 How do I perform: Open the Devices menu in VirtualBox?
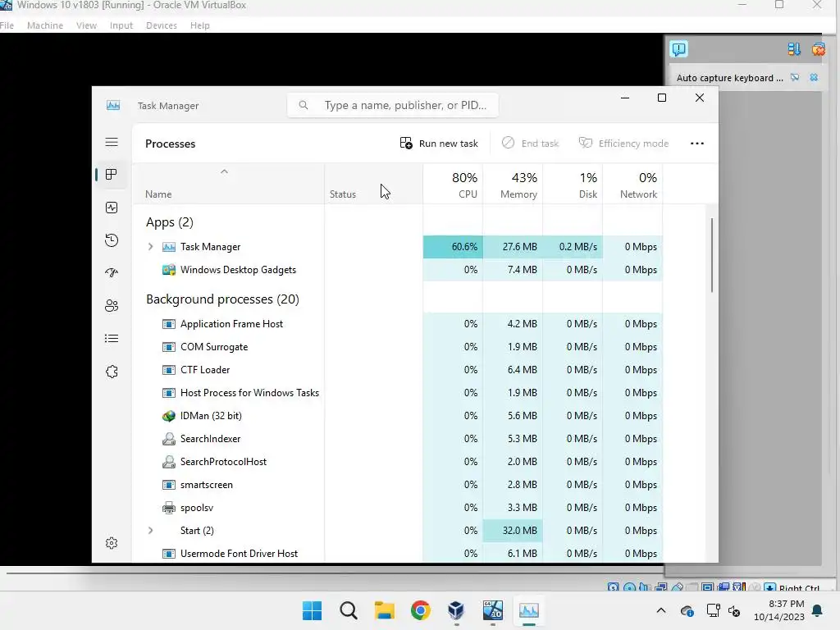point(162,25)
